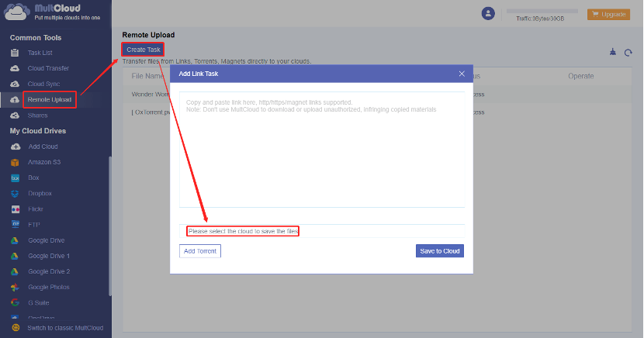Switch to classic MultCloud link
Screen dimensions: 644x338
tap(65, 328)
